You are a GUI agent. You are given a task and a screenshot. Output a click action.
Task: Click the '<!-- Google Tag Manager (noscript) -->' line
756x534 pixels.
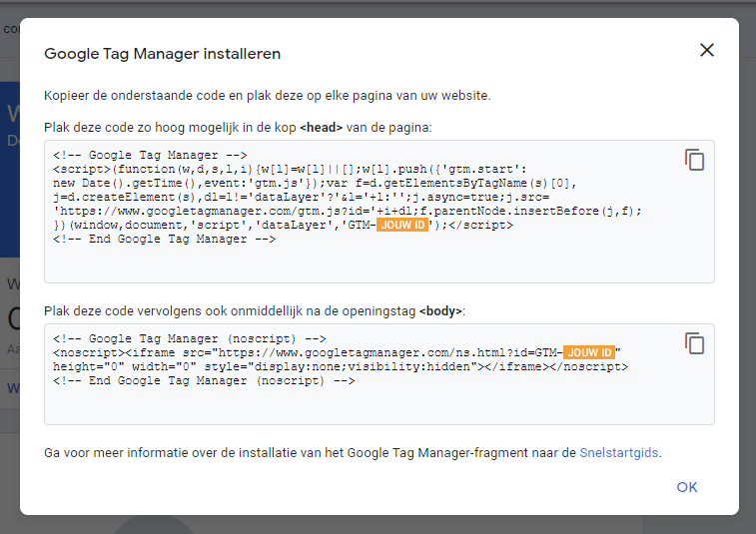click(x=190, y=338)
